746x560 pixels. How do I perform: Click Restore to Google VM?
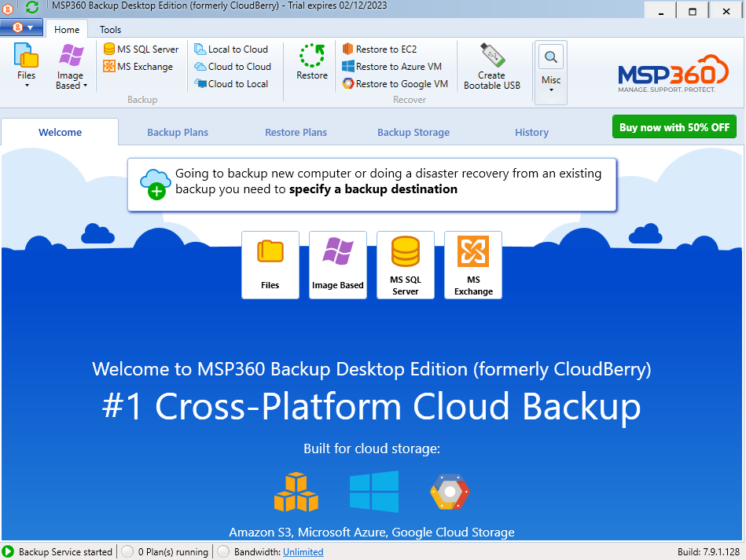click(x=395, y=84)
